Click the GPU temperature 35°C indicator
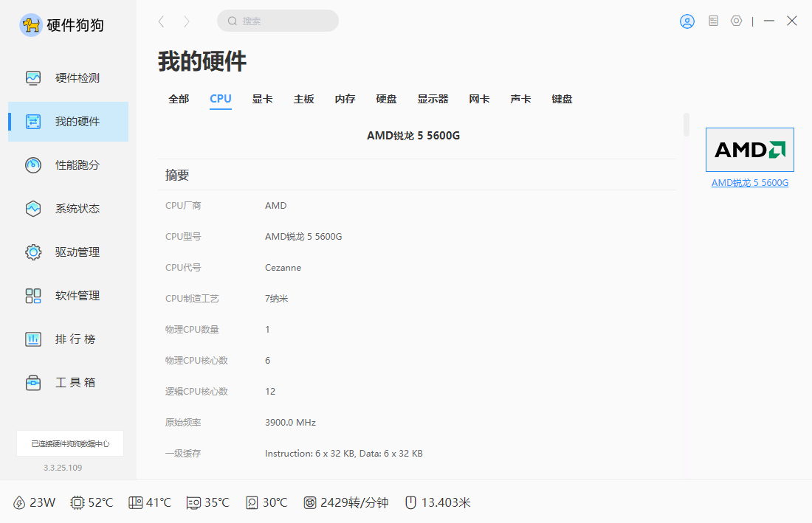This screenshot has width=812, height=523. (x=207, y=503)
